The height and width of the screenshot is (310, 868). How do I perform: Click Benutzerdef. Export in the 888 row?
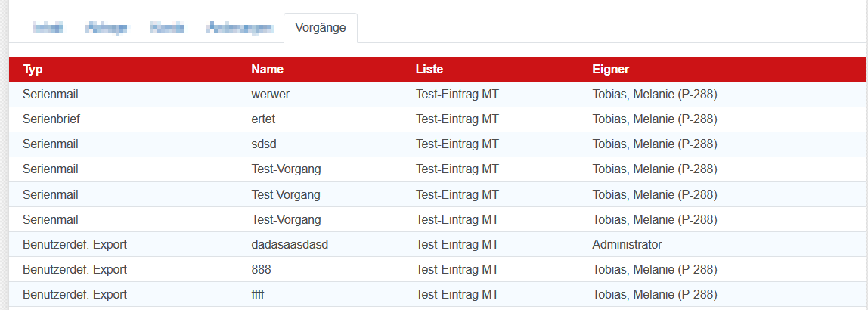click(75, 269)
